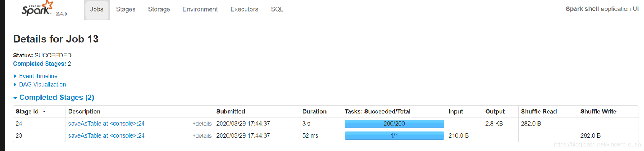Collapse the Completed Stages (2) section
The image size is (644, 151).
tap(56, 98)
